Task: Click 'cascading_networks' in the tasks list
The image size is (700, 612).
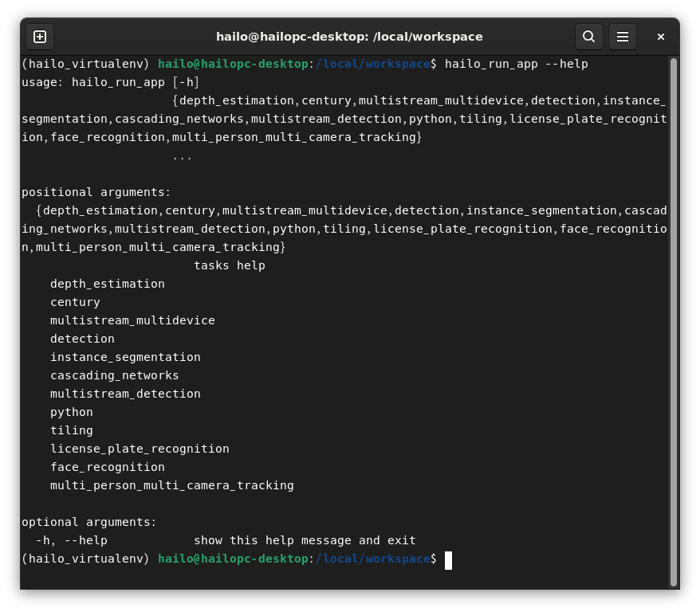Action: point(114,375)
